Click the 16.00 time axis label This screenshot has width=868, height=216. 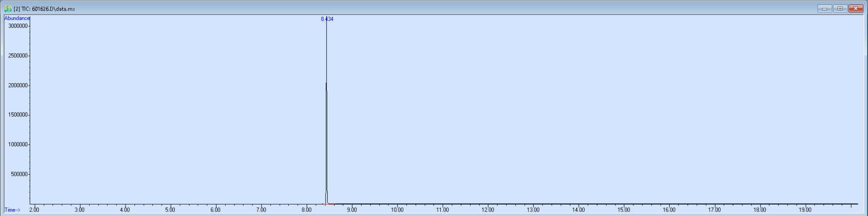coord(669,210)
